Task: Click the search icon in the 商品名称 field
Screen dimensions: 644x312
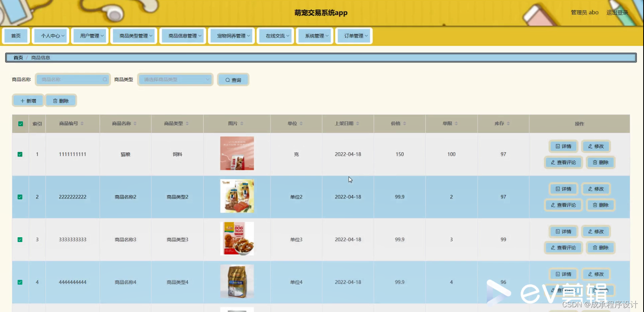Action: point(105,79)
